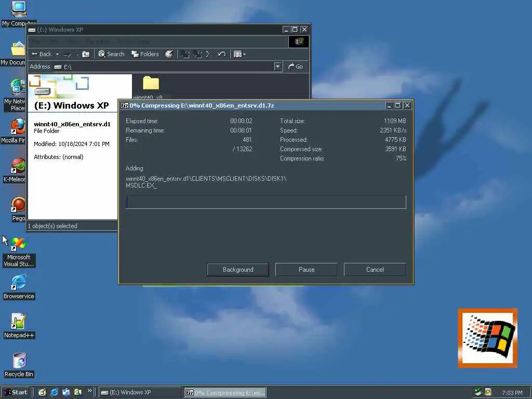Click the 'winnt40_x86en_entsrv.d1' name in details pane
This screenshot has height=399, width=532.
[x=72, y=124]
